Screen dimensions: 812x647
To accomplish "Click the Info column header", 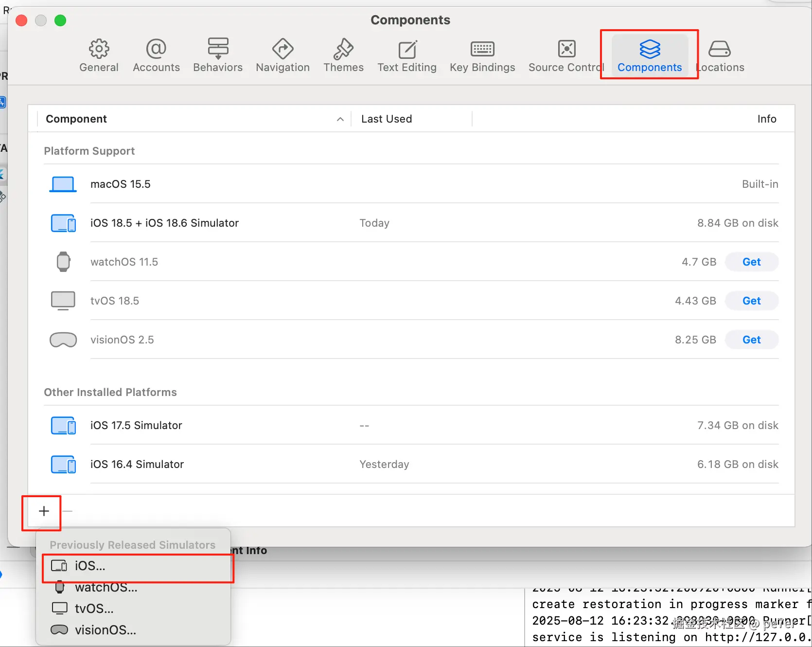I will (x=766, y=119).
